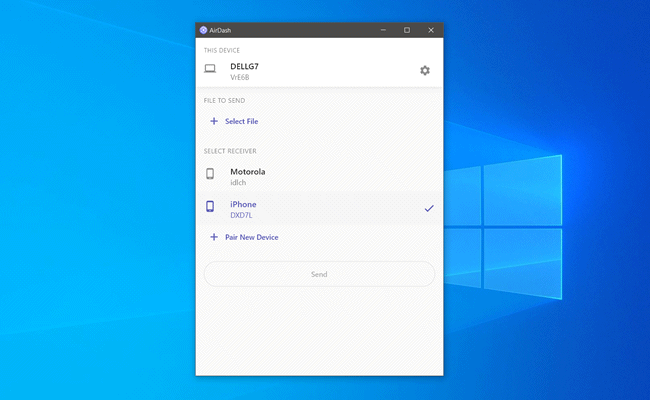Click the DXD7L code under iPhone

pos(241,215)
